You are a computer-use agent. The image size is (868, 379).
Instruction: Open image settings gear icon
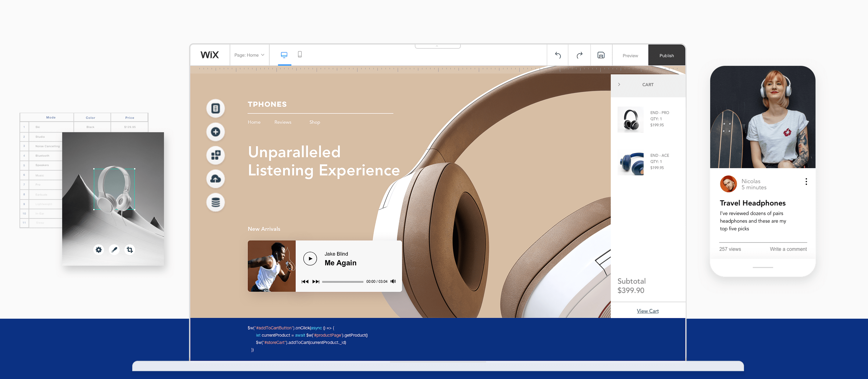(x=98, y=250)
